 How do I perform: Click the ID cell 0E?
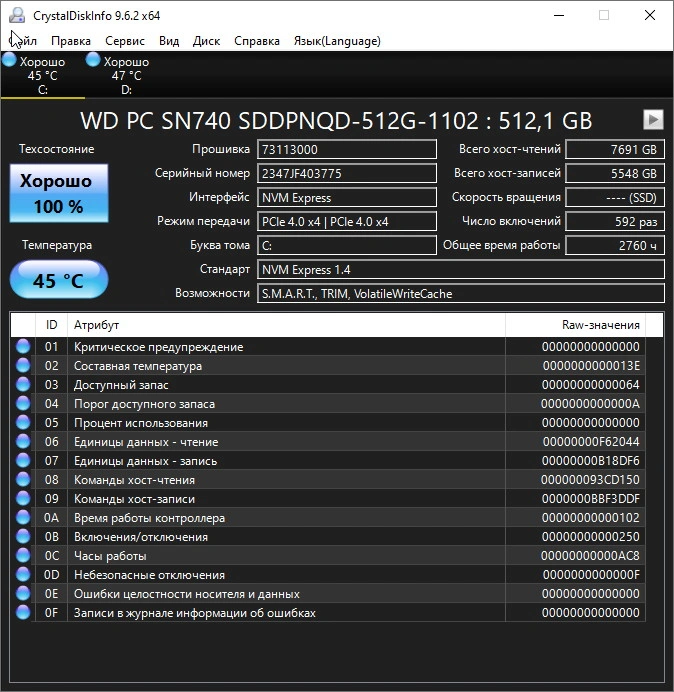51,594
